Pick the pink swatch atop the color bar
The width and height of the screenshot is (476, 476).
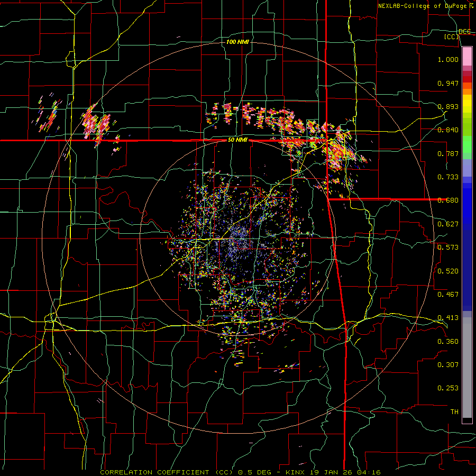coord(467,57)
